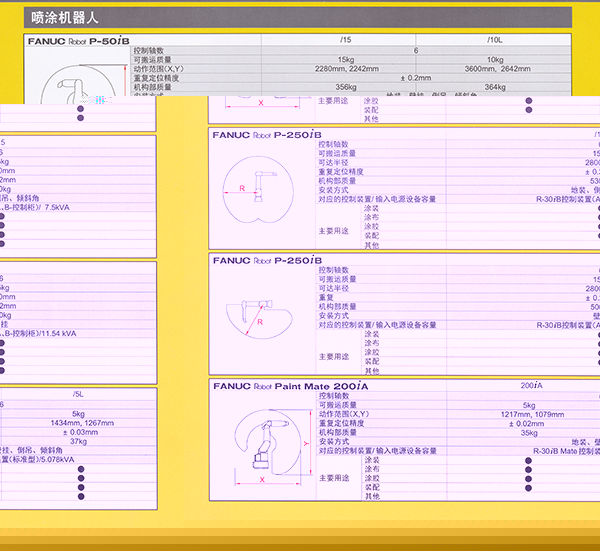
Task: Click the 3600mm, 2642mm motion range cell
Action: (494, 68)
